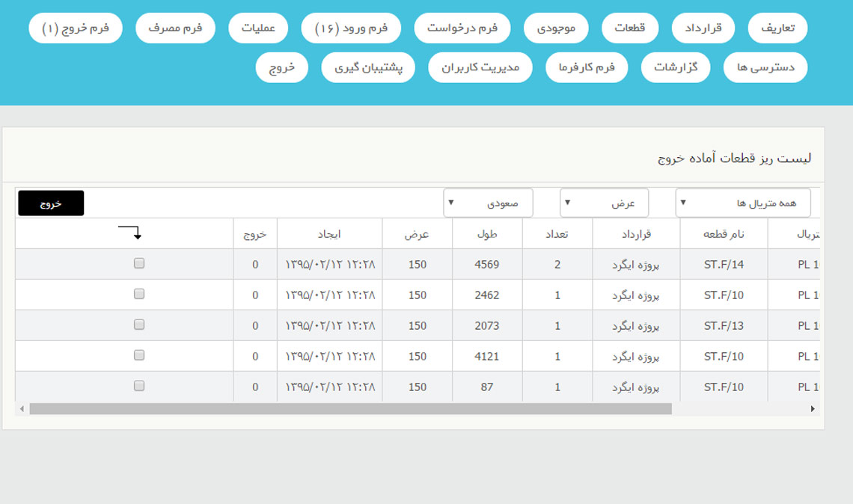Open the گزارشات menu

676,67
